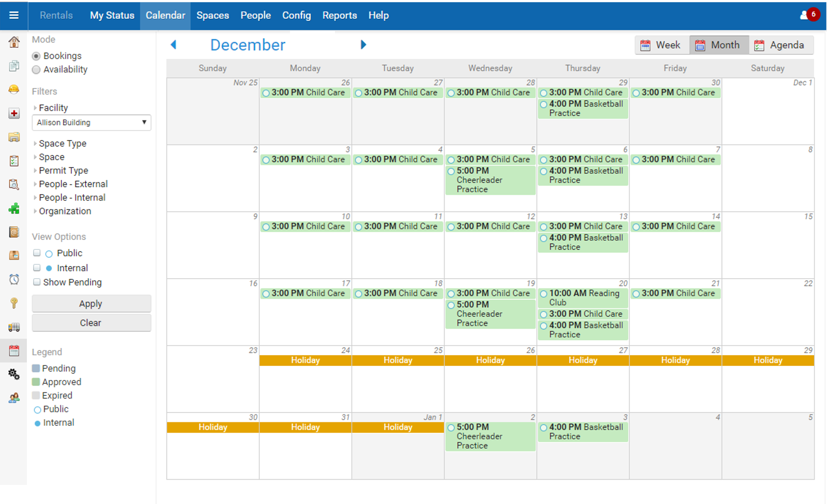The image size is (827, 504).
Task: Expand the Space Type filter
Action: pyautogui.click(x=63, y=144)
